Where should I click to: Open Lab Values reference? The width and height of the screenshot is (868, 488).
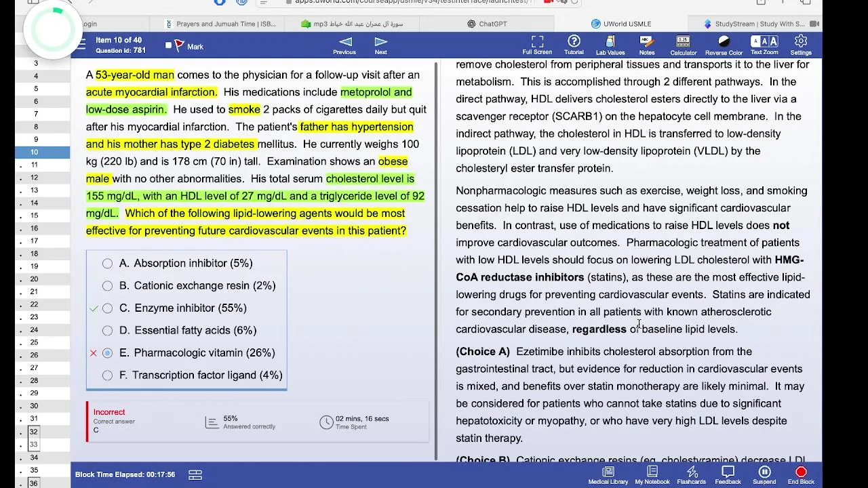[610, 45]
